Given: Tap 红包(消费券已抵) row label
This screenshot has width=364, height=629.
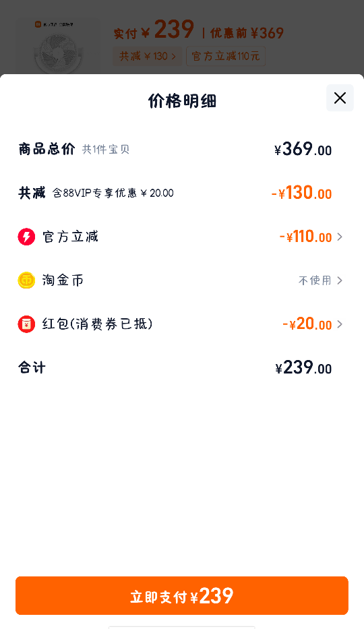Looking at the screenshot, I should pyautogui.click(x=98, y=324).
